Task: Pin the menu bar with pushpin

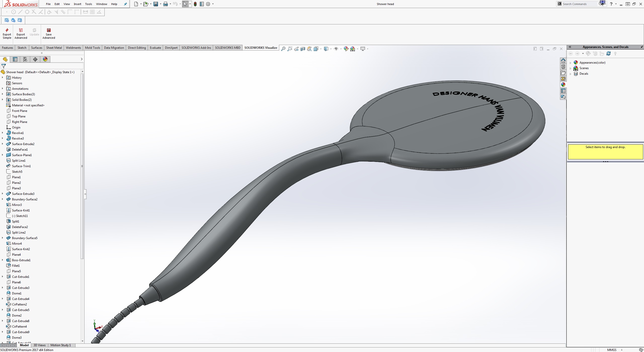Action: click(x=126, y=4)
